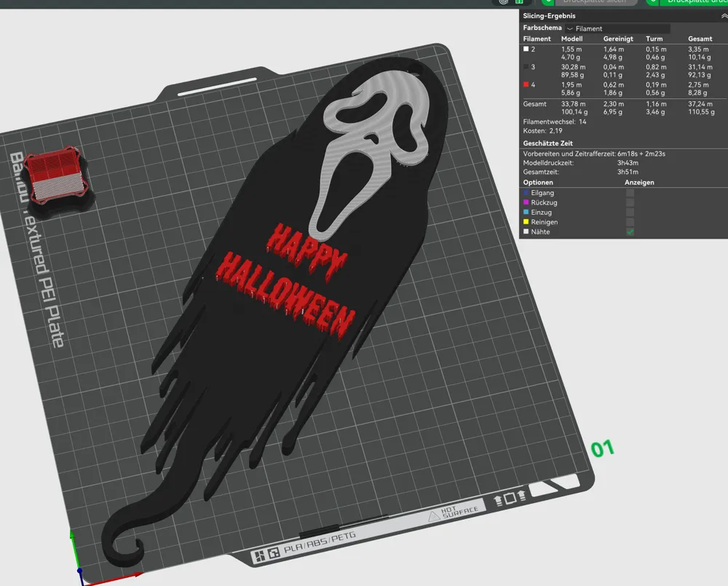Click the Gesamtzeit 3h51m value
728x586 pixels.
tap(628, 173)
